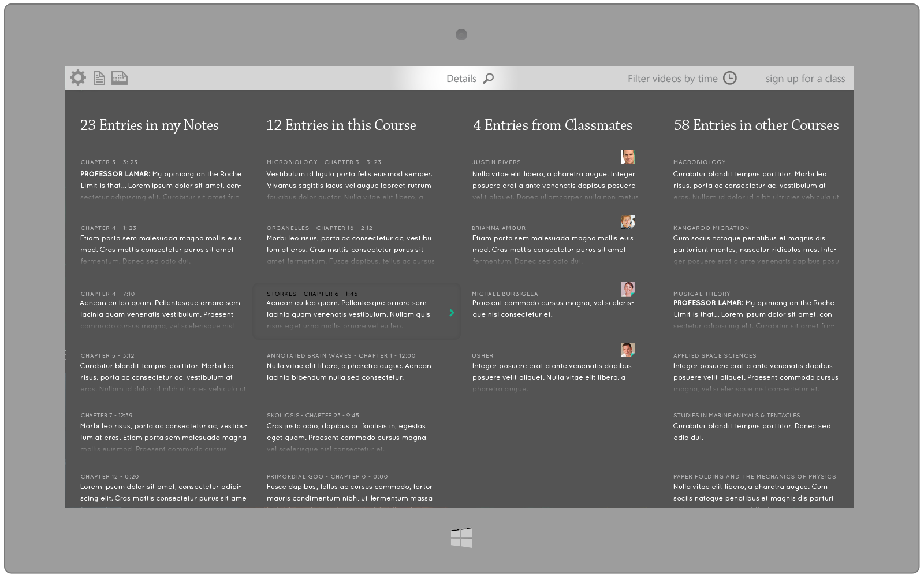924x578 pixels.
Task: Open Applied Space Sciences course entry
Action: tap(714, 356)
